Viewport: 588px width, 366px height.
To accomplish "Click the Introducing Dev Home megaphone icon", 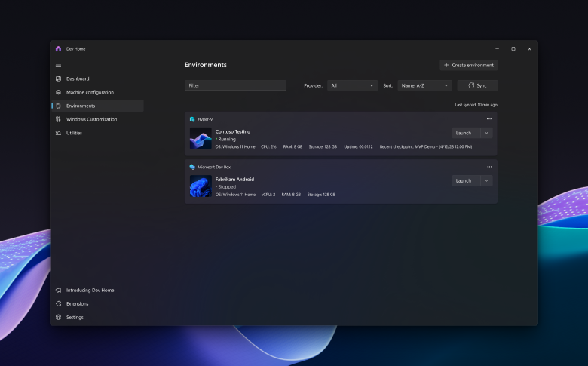I will pos(58,291).
